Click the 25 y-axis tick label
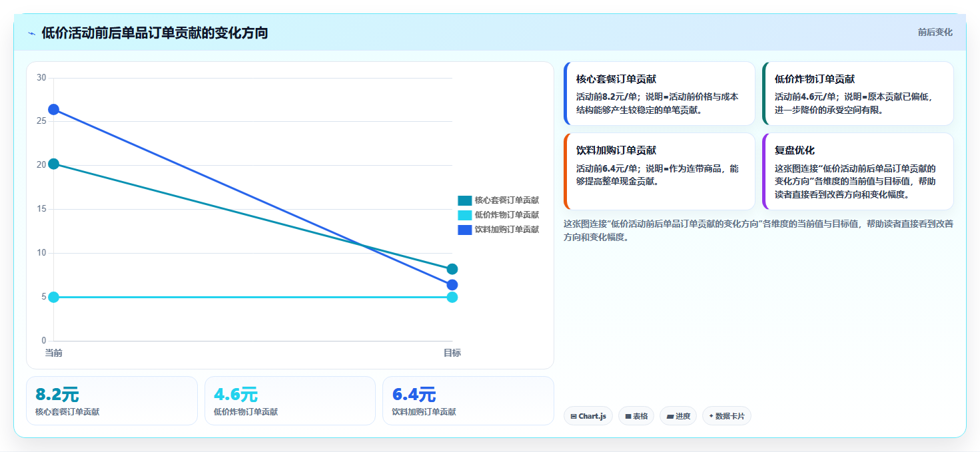Screen dimensions: 980x452 [41, 121]
